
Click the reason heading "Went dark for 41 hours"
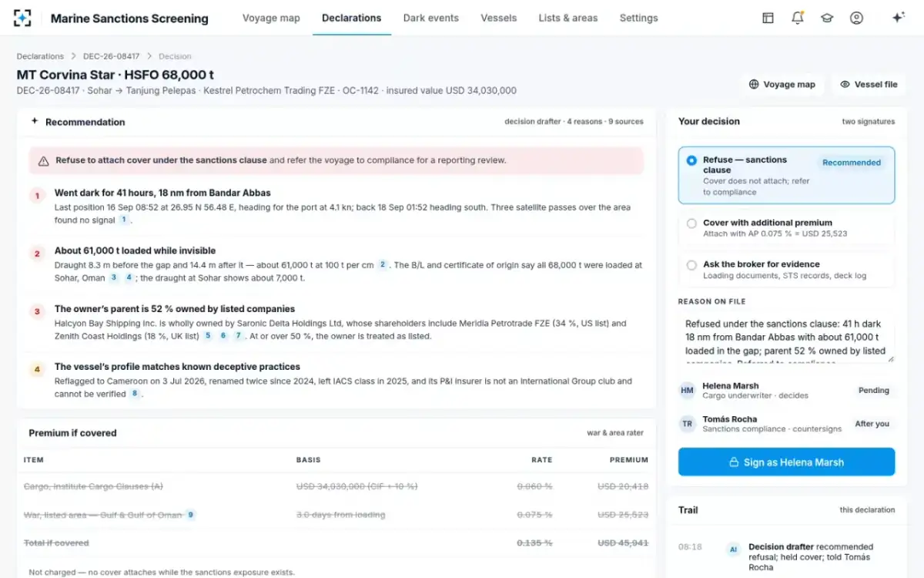tap(162, 193)
